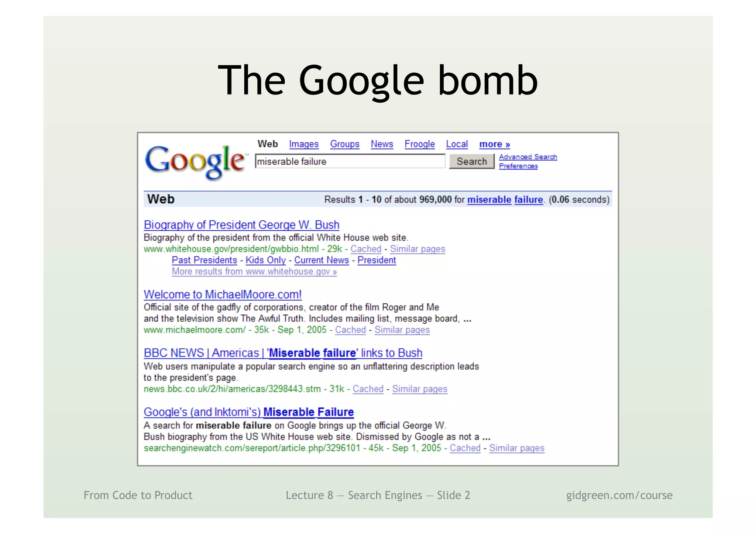Screen dimensions: 756x534
Task: Open the Past Presidents sublink
Action: (204, 260)
